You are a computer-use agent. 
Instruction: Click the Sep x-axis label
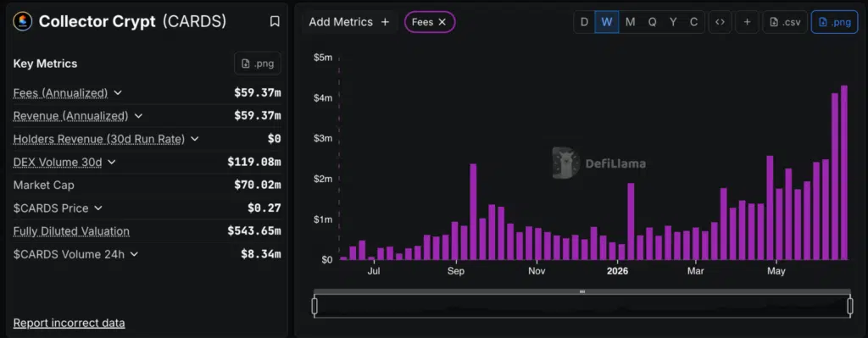[x=456, y=271]
